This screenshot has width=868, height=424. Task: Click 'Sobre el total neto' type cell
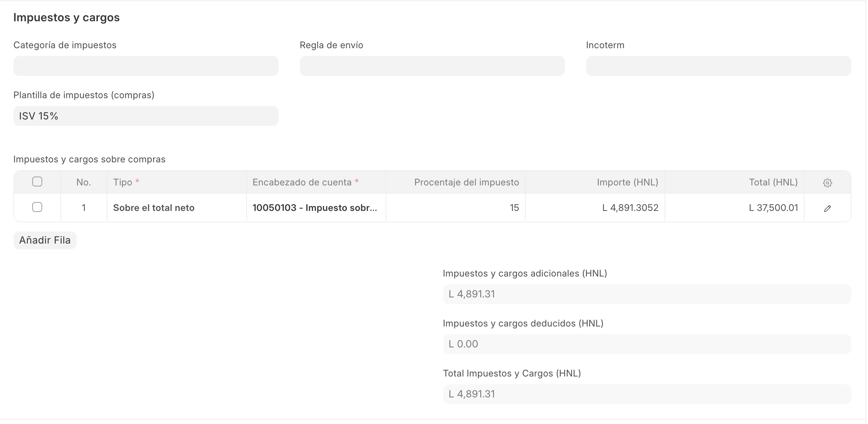click(176, 208)
